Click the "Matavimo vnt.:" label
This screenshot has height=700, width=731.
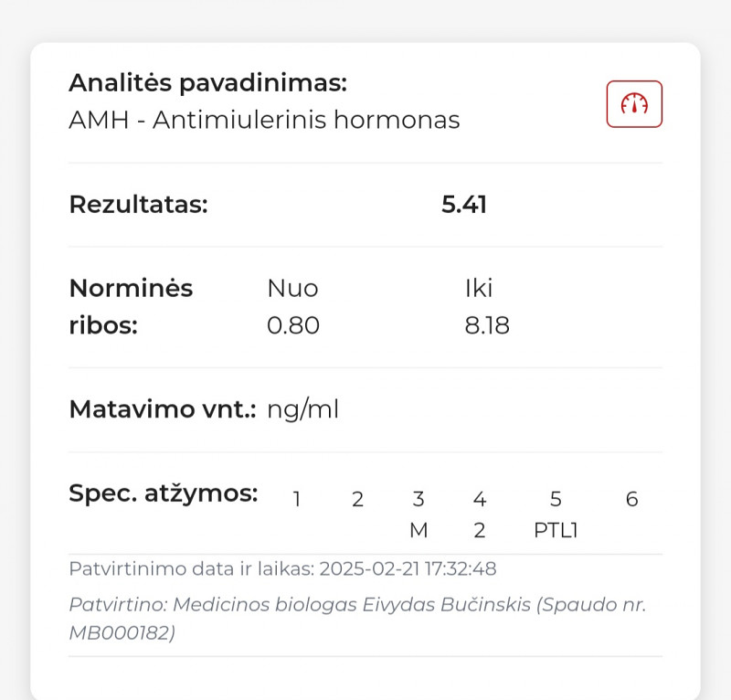point(163,408)
